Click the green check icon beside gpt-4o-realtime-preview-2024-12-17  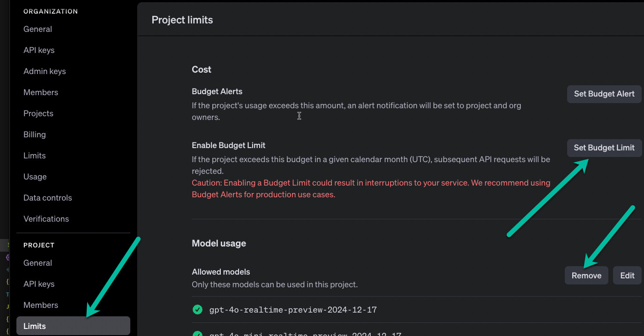tap(197, 309)
